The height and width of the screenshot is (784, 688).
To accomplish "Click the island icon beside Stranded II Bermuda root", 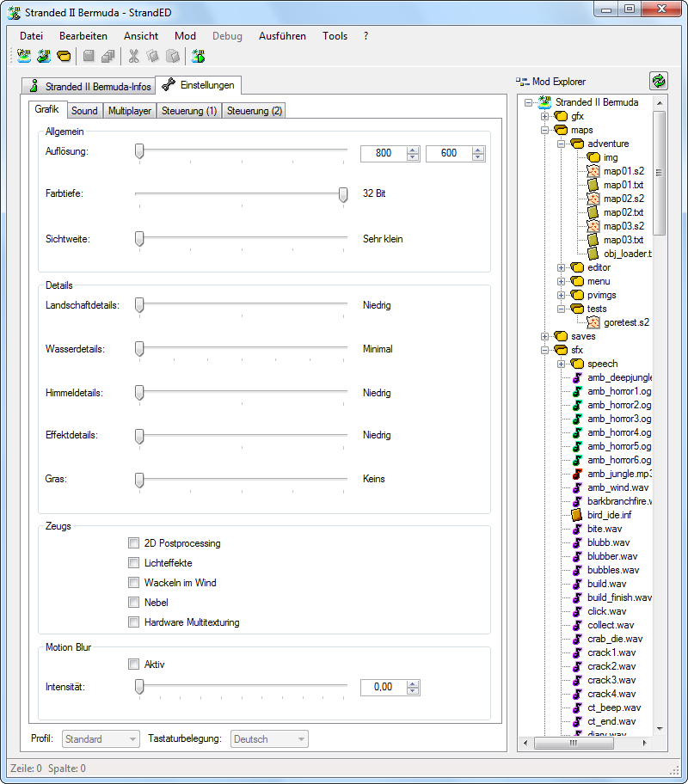I will tap(544, 102).
